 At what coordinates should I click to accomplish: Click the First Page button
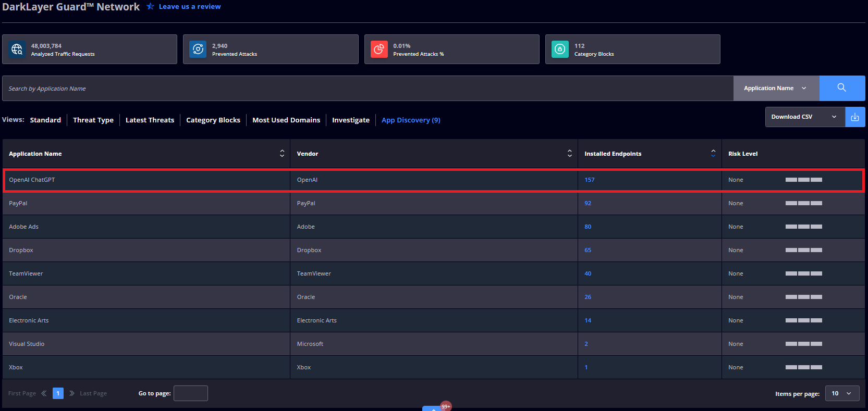point(22,393)
